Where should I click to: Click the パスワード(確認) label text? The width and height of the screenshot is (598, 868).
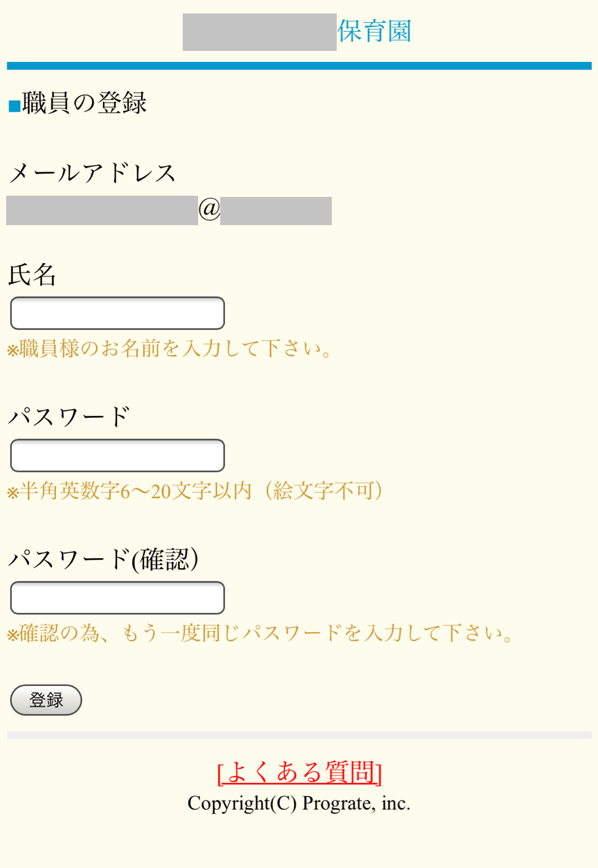(103, 559)
